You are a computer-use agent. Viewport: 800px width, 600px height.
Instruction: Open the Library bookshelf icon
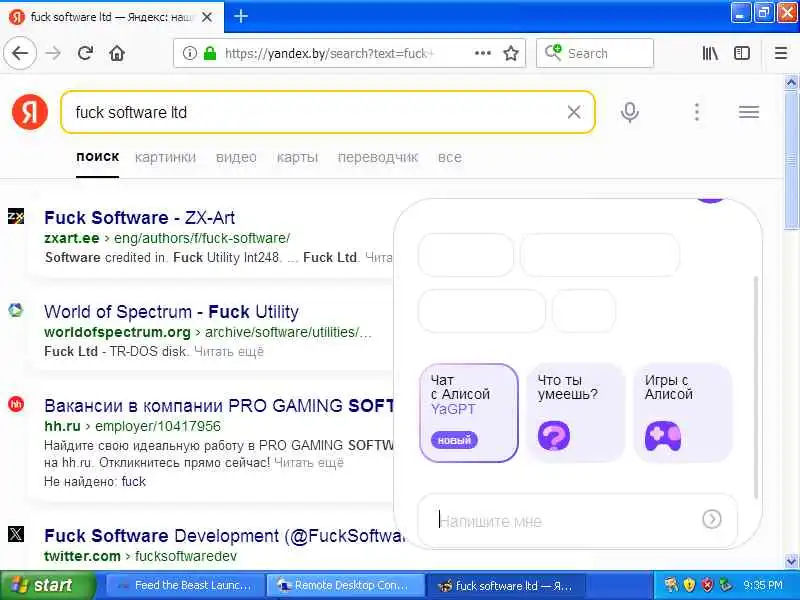710,53
